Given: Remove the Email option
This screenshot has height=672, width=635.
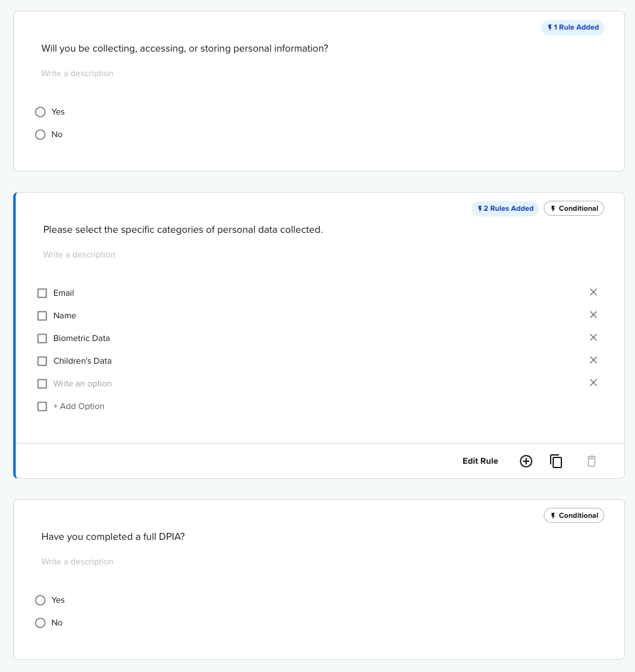Looking at the screenshot, I should (593, 292).
